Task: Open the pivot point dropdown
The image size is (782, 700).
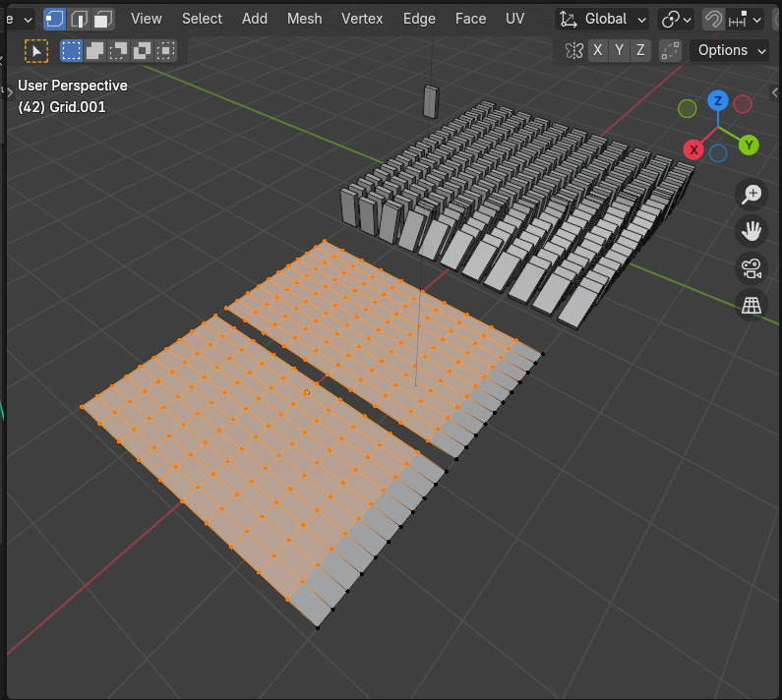Action: [x=675, y=20]
